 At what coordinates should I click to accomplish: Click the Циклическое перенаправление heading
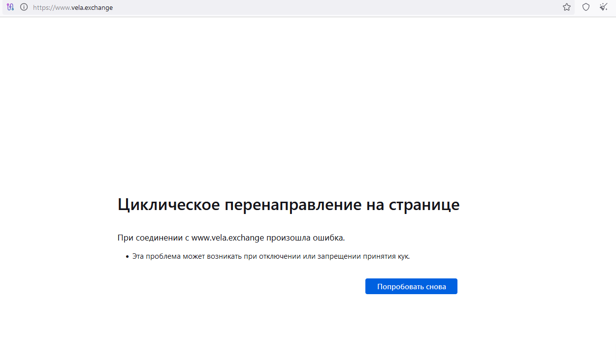tap(288, 205)
